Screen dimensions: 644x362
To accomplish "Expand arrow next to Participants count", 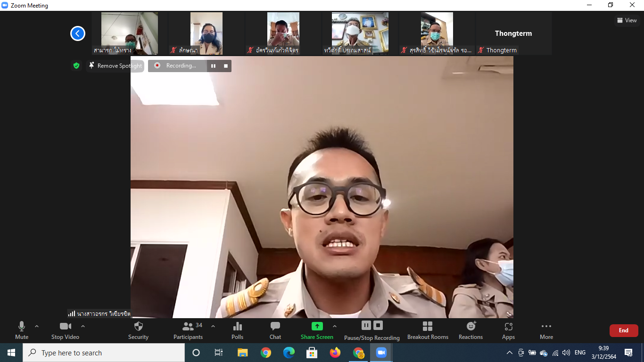I will [x=213, y=326].
